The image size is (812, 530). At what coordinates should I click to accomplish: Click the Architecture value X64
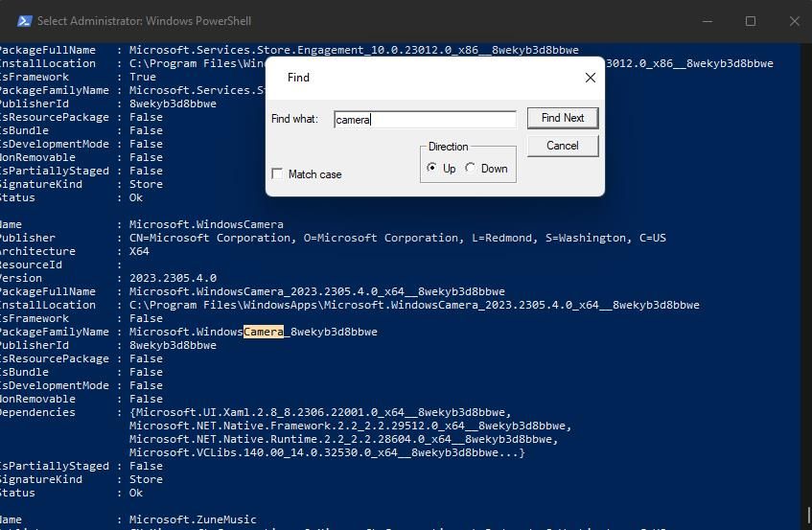pyautogui.click(x=139, y=251)
